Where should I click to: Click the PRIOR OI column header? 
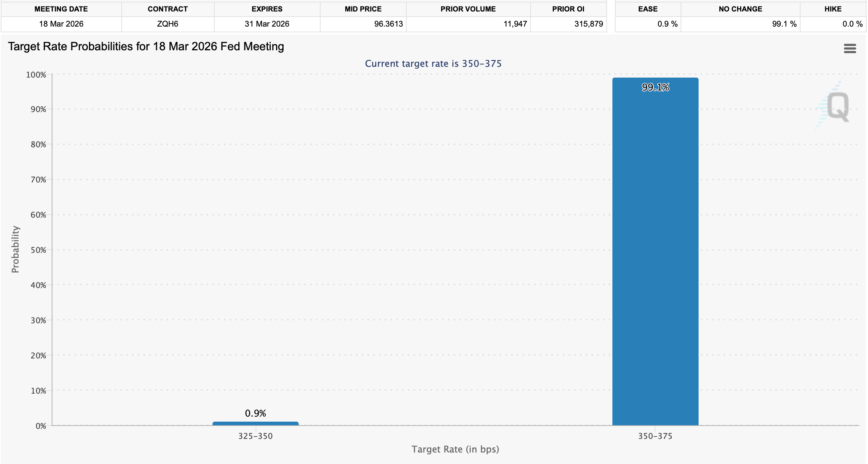tap(568, 9)
